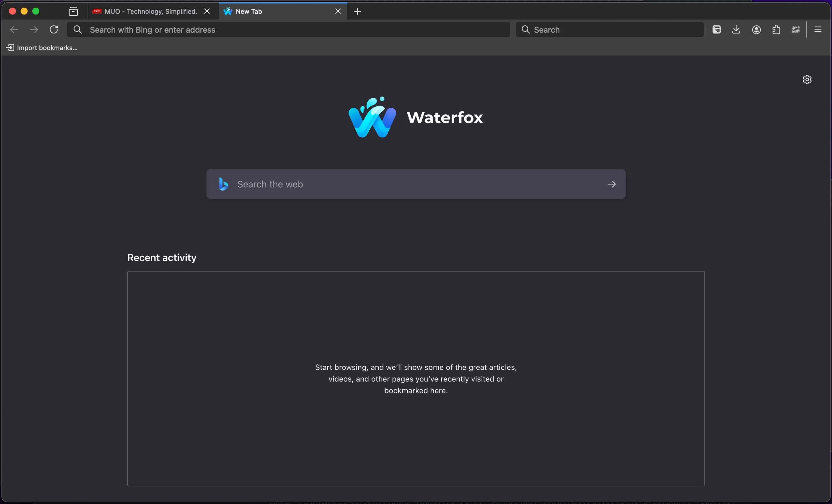Screen dimensions: 832x504
Task: Click the magnifier icon in Search box
Action: point(526,30)
